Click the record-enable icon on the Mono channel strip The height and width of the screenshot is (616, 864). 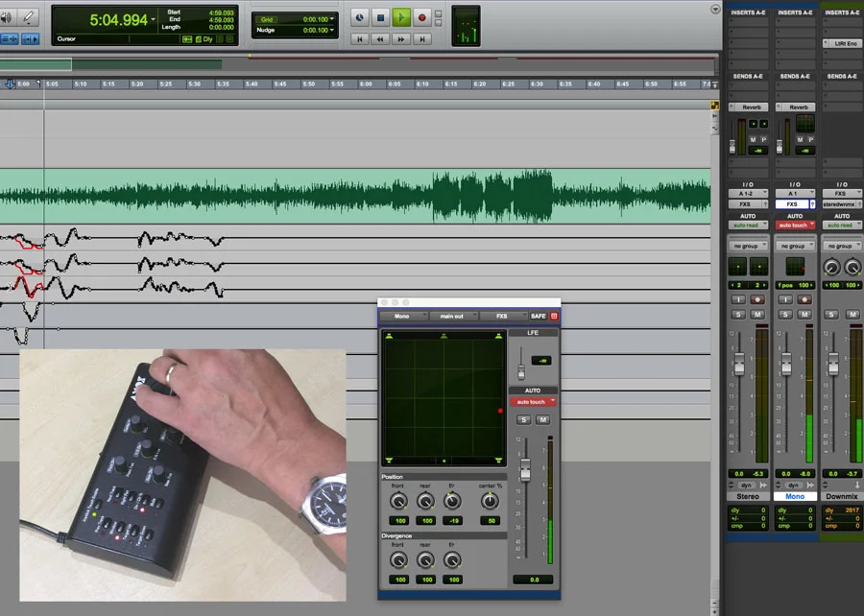(x=804, y=300)
